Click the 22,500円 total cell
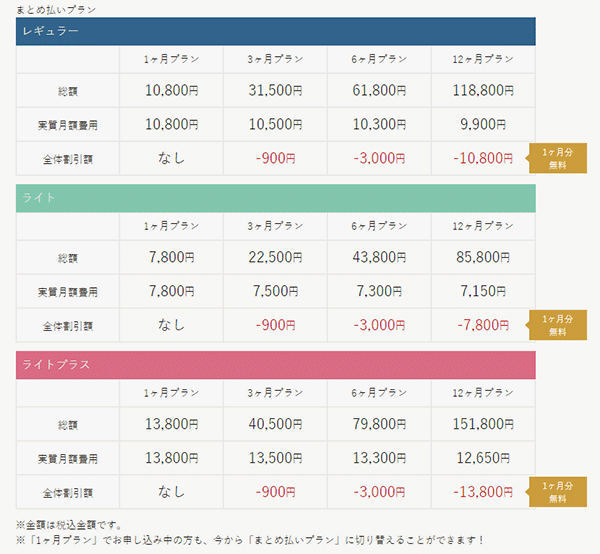This screenshot has height=554, width=600. pyautogui.click(x=276, y=257)
